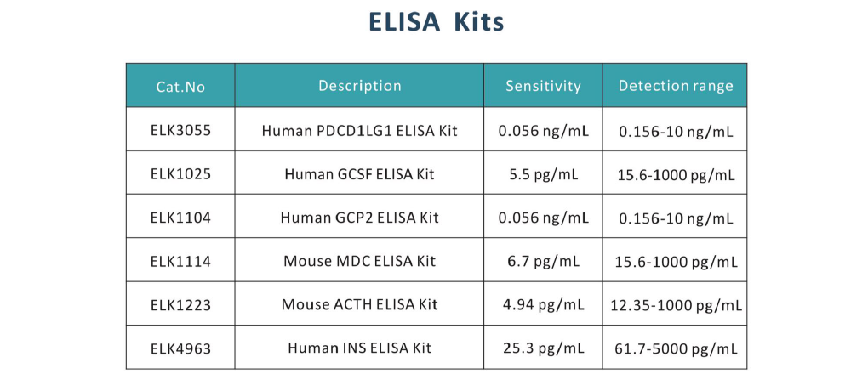This screenshot has height=374, width=868.
Task: Select the Description column header
Action: (360, 86)
